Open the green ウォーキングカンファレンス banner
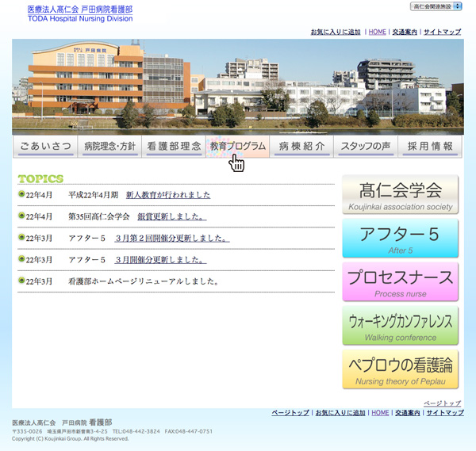The image size is (476, 451). pyautogui.click(x=401, y=325)
